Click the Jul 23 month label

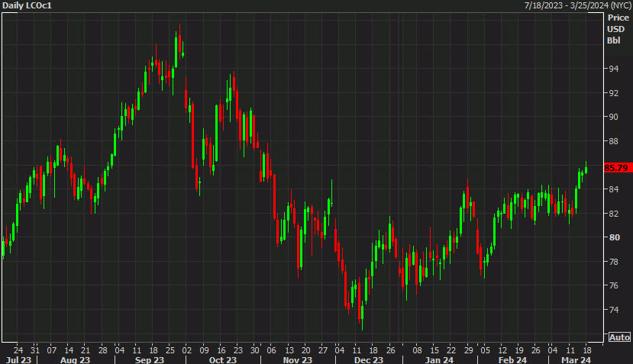[19, 359]
